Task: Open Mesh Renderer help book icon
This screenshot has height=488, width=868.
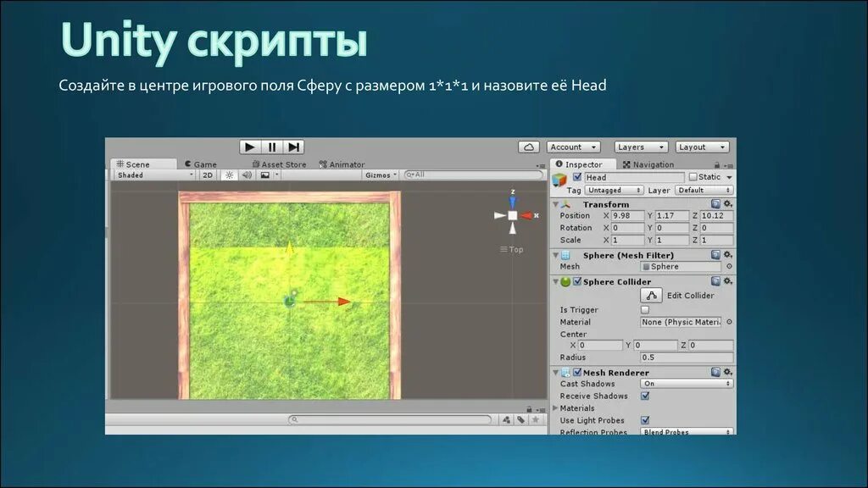Action: point(715,373)
